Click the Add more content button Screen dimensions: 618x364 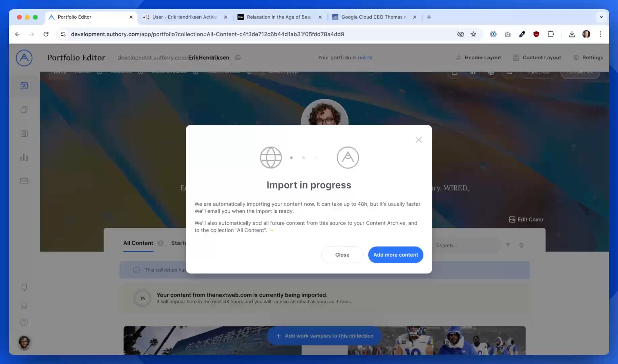(x=395, y=255)
